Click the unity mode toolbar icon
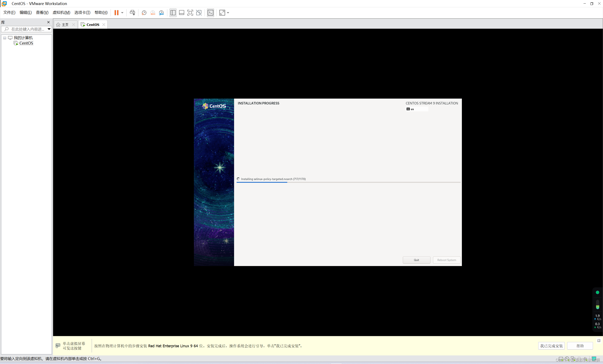 click(x=199, y=13)
